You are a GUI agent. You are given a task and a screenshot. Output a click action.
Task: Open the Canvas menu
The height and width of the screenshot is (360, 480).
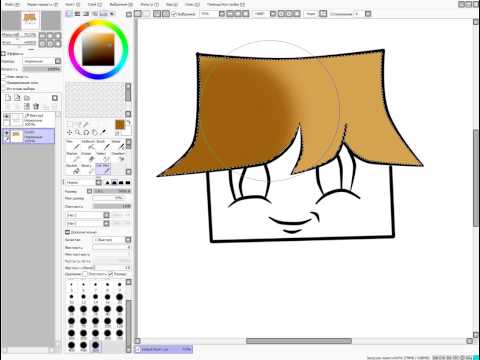(73, 4)
